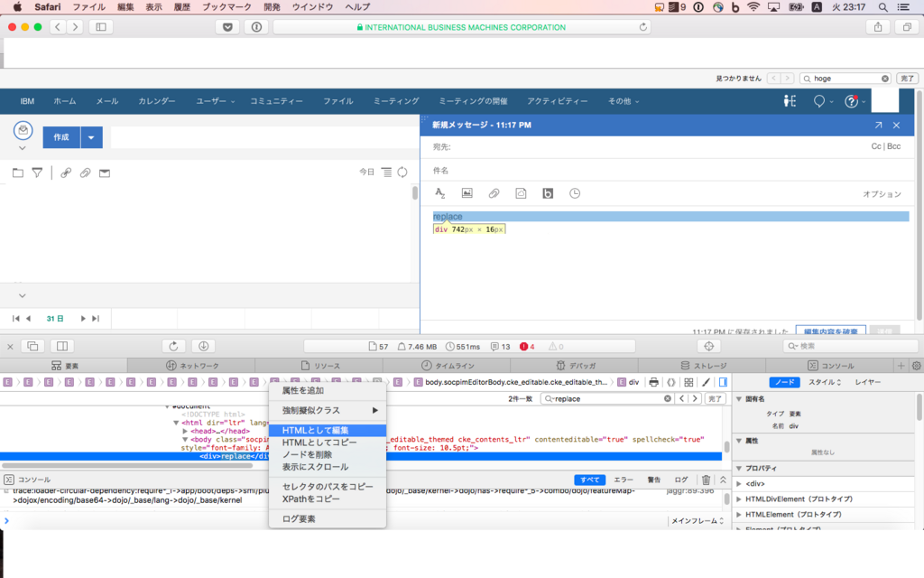Click the filter funnel icon
Image resolution: width=924 pixels, height=578 pixels.
click(x=37, y=172)
